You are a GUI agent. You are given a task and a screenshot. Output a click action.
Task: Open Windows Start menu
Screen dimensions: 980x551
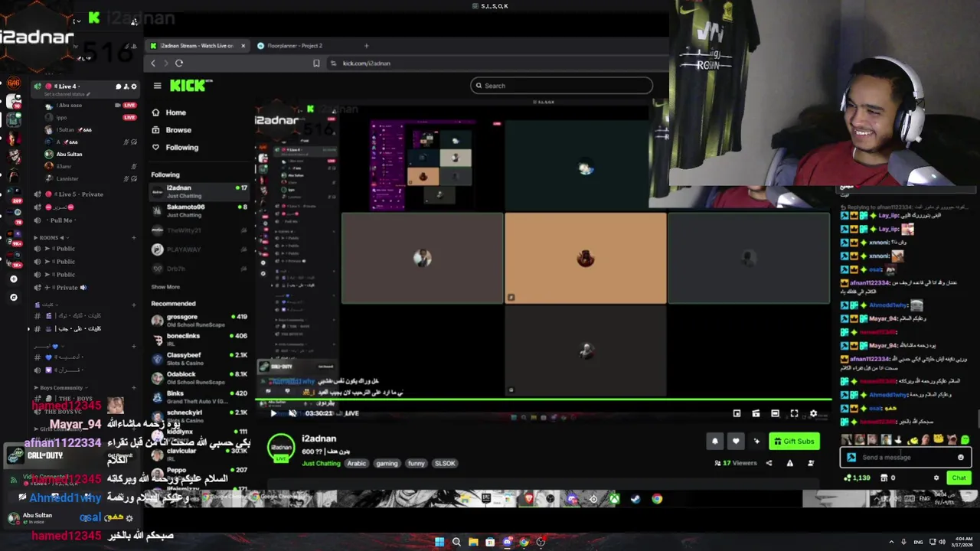click(439, 542)
